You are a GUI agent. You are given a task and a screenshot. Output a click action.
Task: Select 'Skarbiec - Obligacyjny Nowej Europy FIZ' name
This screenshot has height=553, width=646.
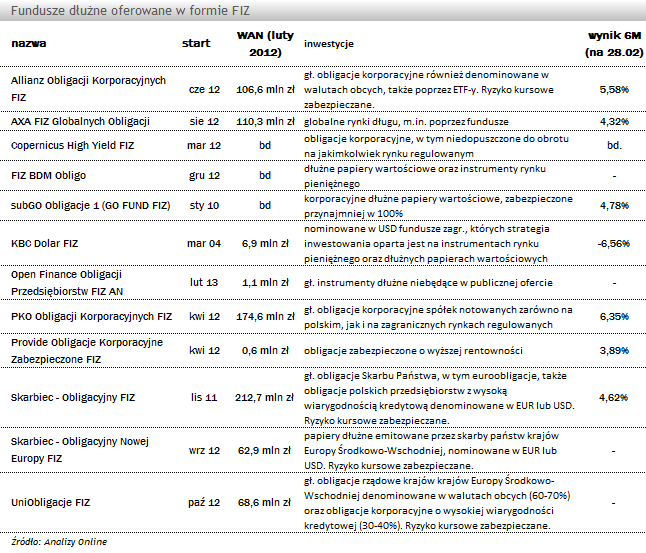pos(80,450)
